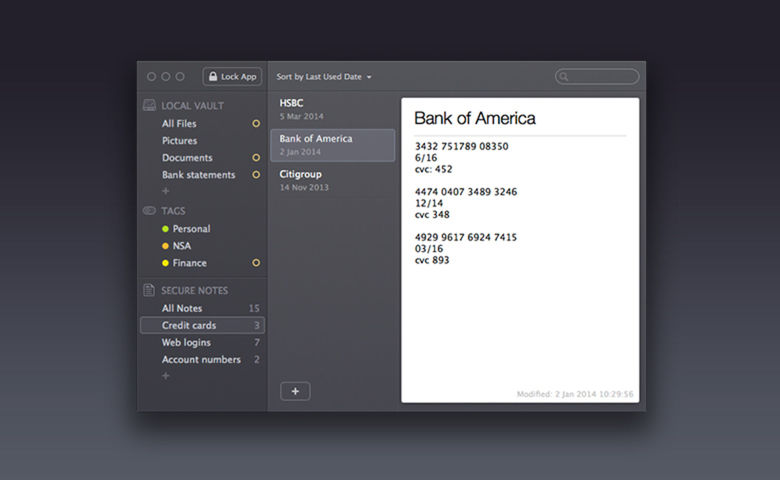Click the magnifier icon in search box
This screenshot has width=780, height=480.
point(564,77)
